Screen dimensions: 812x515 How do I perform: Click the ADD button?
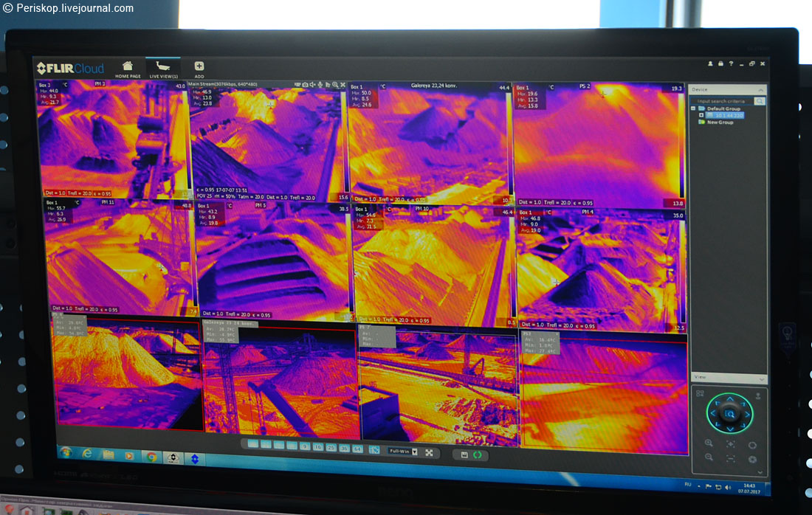coord(199,69)
